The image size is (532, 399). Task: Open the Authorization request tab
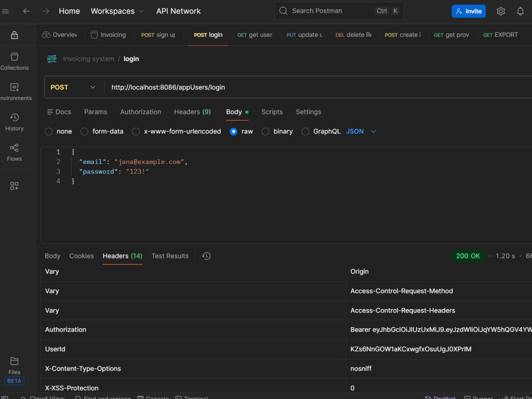(140, 112)
